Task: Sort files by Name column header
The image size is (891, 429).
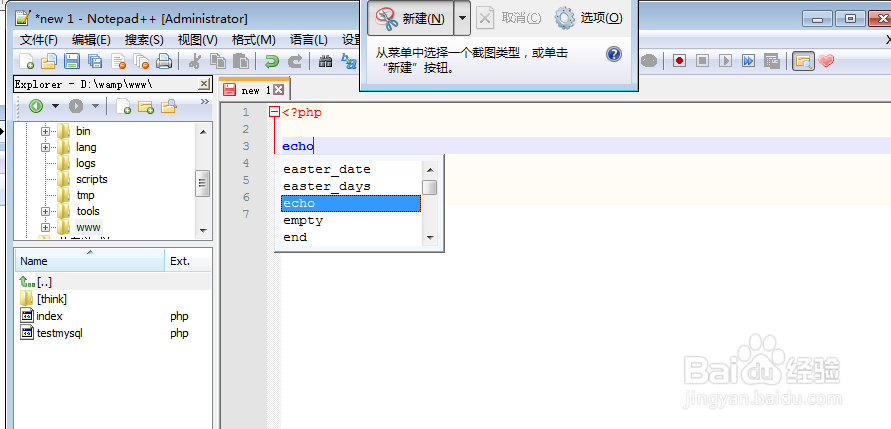Action: pyautogui.click(x=90, y=261)
